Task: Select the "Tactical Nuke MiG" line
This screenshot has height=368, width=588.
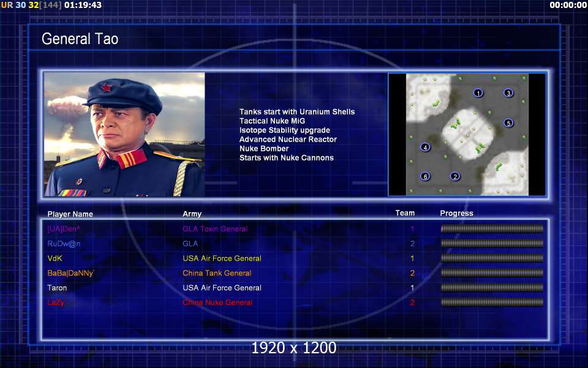Action: (x=272, y=121)
